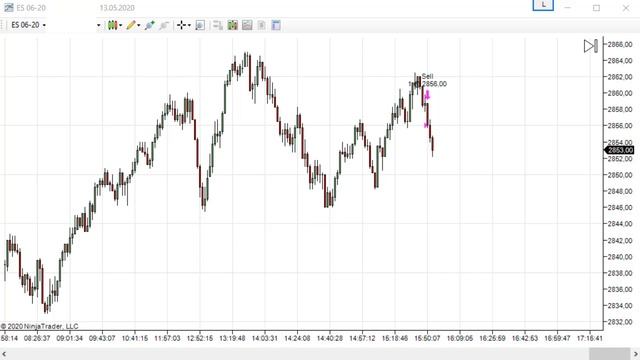This screenshot has width=640, height=360.
Task: Expand the interval selector dropdown arrow
Action: (98, 25)
